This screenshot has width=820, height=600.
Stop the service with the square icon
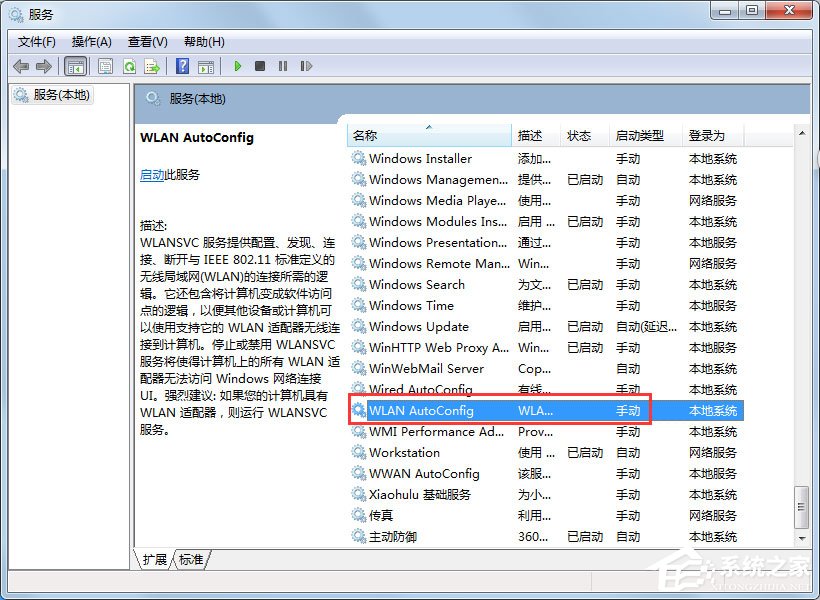[259, 66]
